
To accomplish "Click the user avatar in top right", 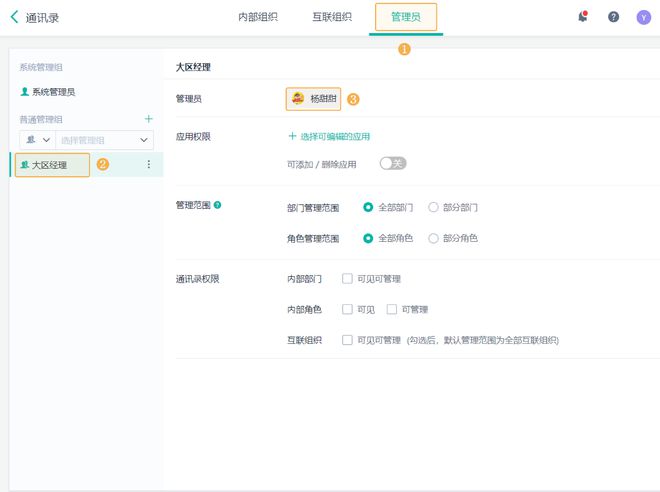I will click(x=643, y=17).
